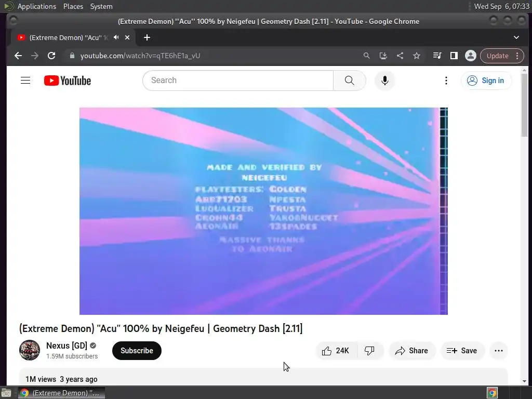
Task: Open the Applications menu
Action: [37, 6]
